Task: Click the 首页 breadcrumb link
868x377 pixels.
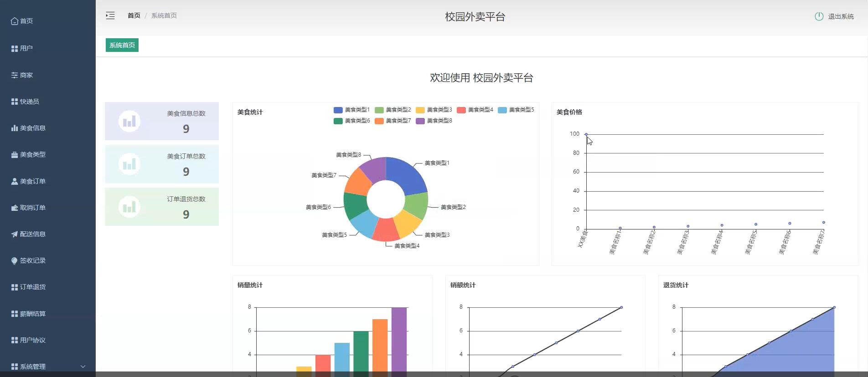Action: click(x=134, y=15)
